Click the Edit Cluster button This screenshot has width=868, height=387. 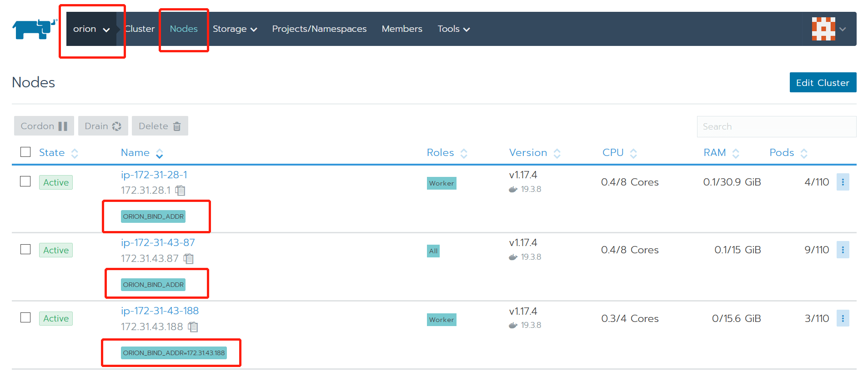point(823,83)
